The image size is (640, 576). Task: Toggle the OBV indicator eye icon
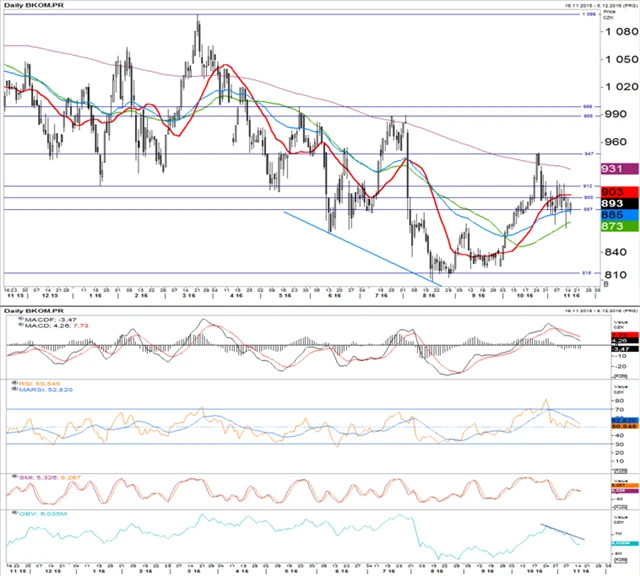(15, 513)
